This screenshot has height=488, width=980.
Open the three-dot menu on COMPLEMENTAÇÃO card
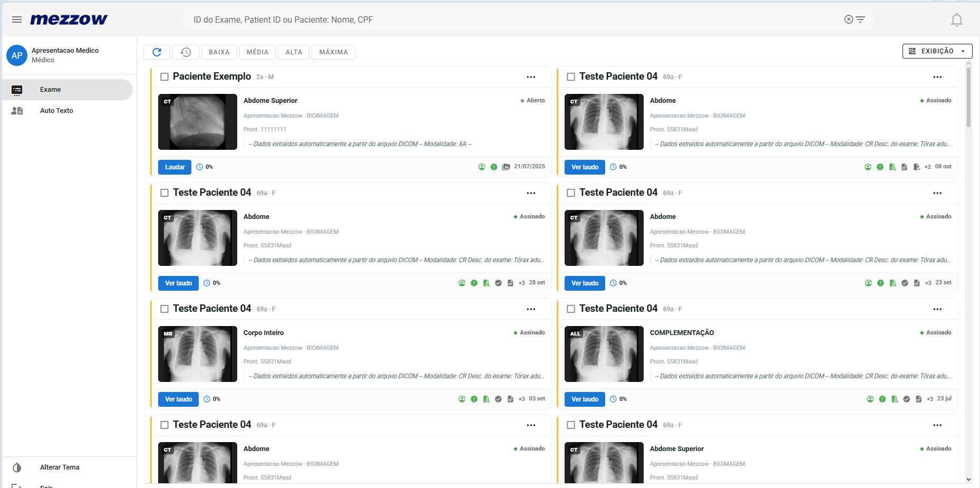pyautogui.click(x=937, y=309)
